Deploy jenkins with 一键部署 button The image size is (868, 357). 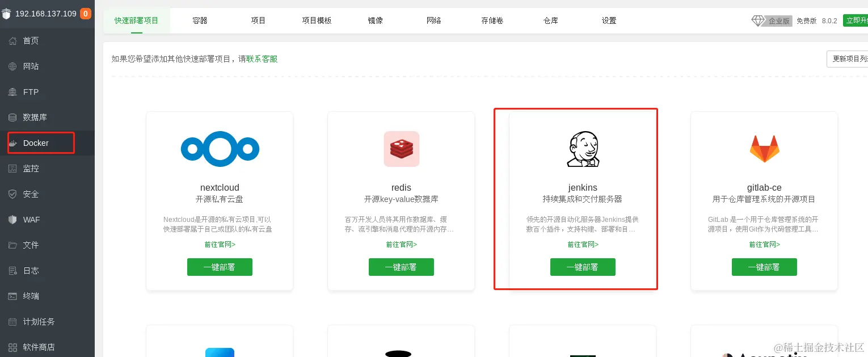pyautogui.click(x=583, y=267)
